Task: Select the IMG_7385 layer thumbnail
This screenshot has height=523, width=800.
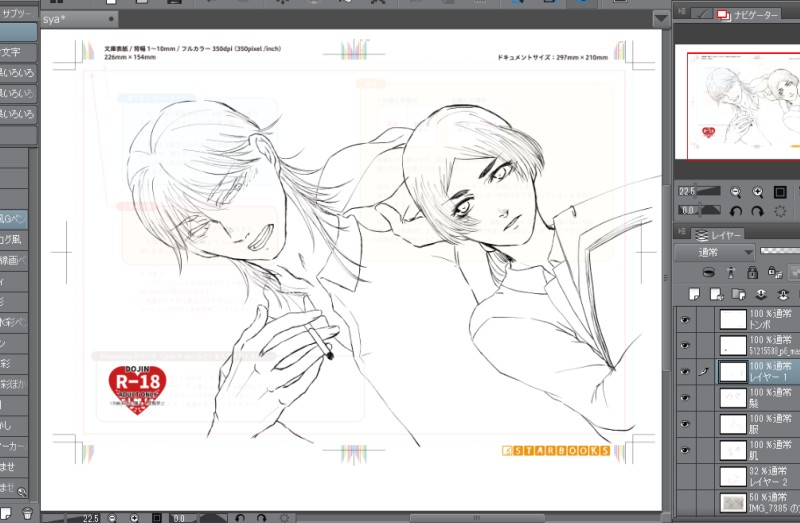Action: [733, 502]
